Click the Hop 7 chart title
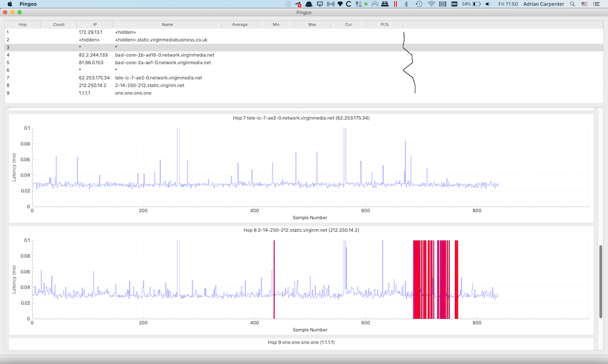The width and height of the screenshot is (608, 364). click(x=301, y=118)
